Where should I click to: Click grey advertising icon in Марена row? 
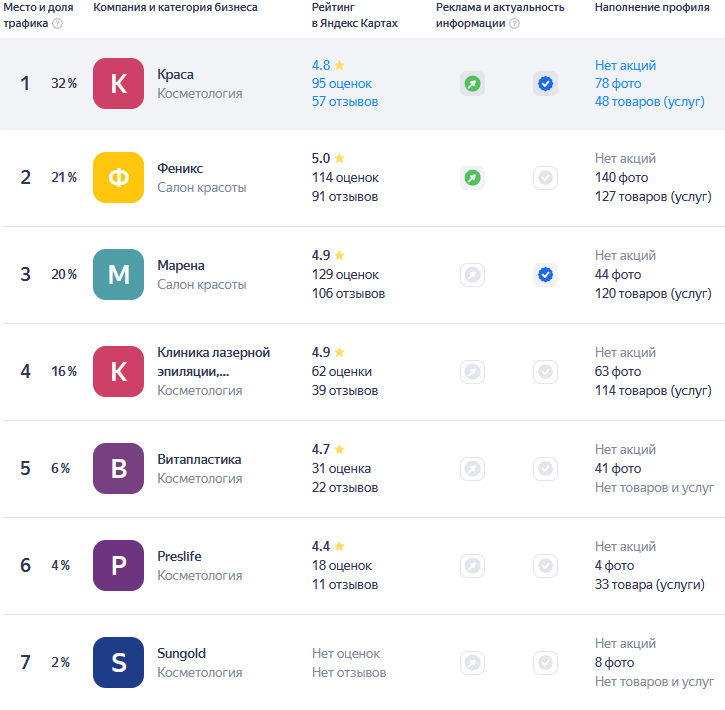coord(472,275)
